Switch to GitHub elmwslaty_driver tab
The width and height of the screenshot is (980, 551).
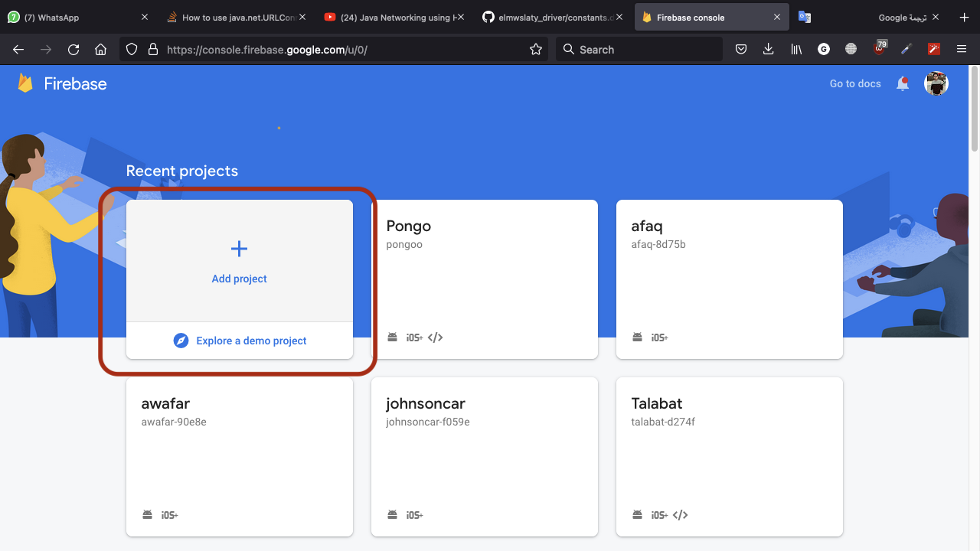click(554, 17)
